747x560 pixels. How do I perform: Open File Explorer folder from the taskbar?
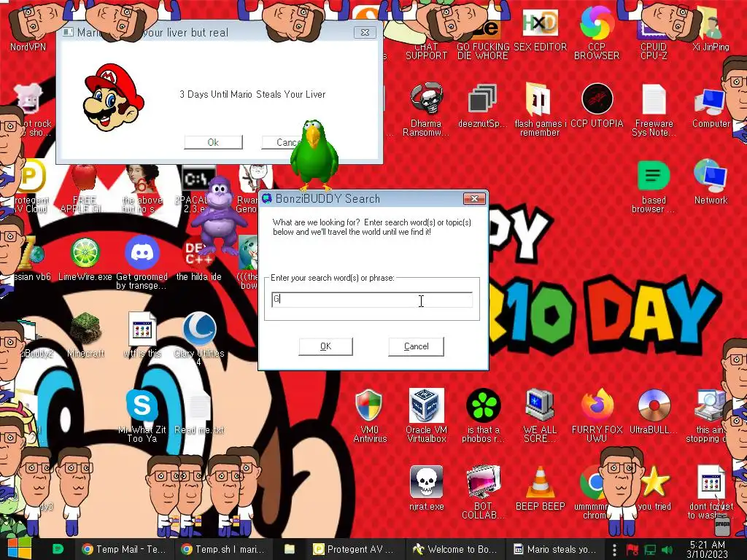pyautogui.click(x=290, y=549)
